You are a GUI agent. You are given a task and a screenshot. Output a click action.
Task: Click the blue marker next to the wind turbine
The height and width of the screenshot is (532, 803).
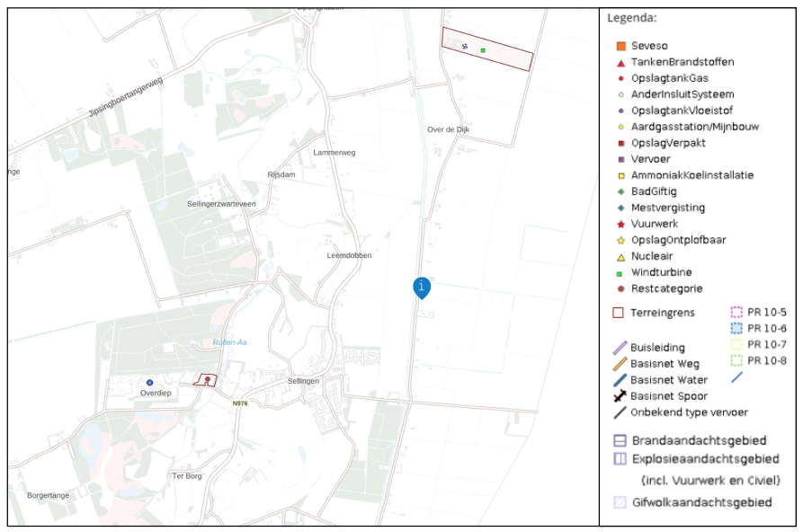[x=465, y=47]
